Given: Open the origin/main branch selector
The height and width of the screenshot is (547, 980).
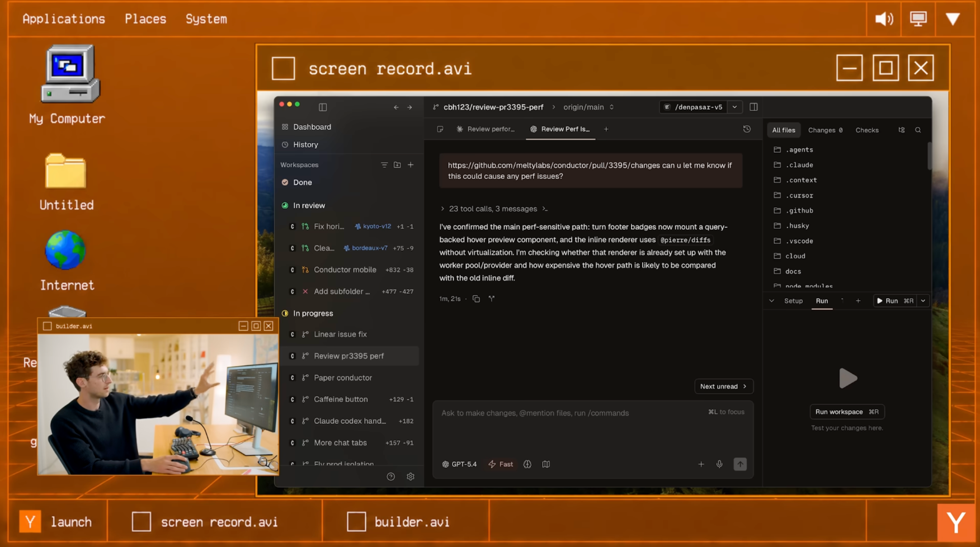Looking at the screenshot, I should pyautogui.click(x=588, y=107).
